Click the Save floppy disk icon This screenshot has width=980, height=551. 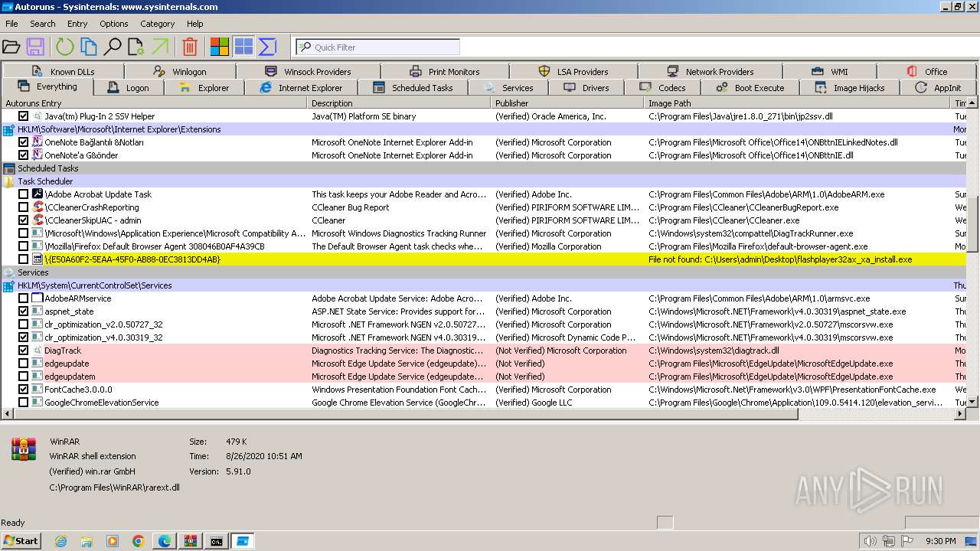(x=35, y=47)
